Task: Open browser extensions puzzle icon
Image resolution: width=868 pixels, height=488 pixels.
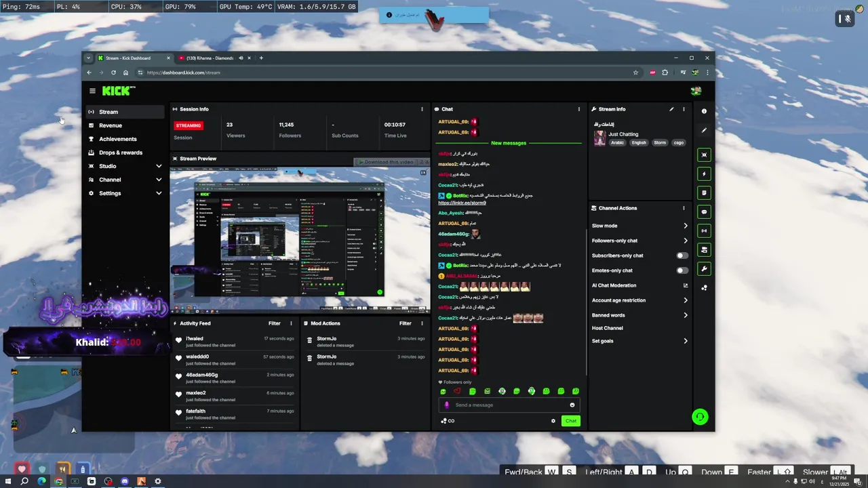Action: 665,73
